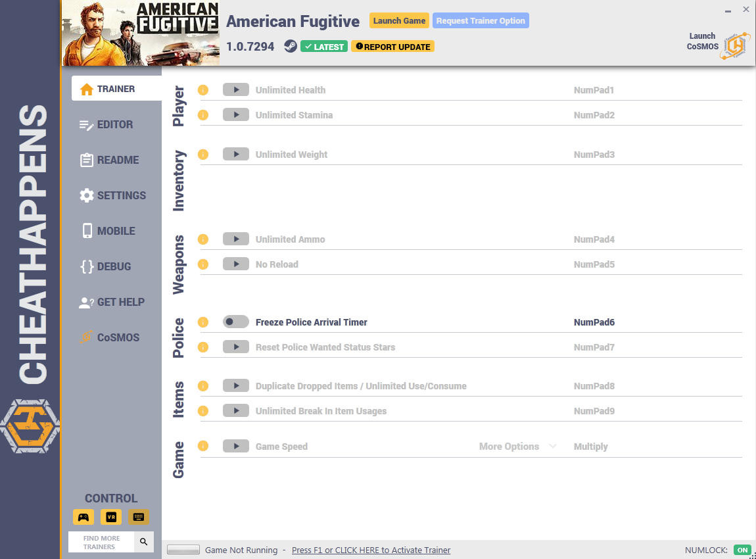Show info icon for Freeze Police Arrival Timer
The image size is (756, 559).
[203, 322]
